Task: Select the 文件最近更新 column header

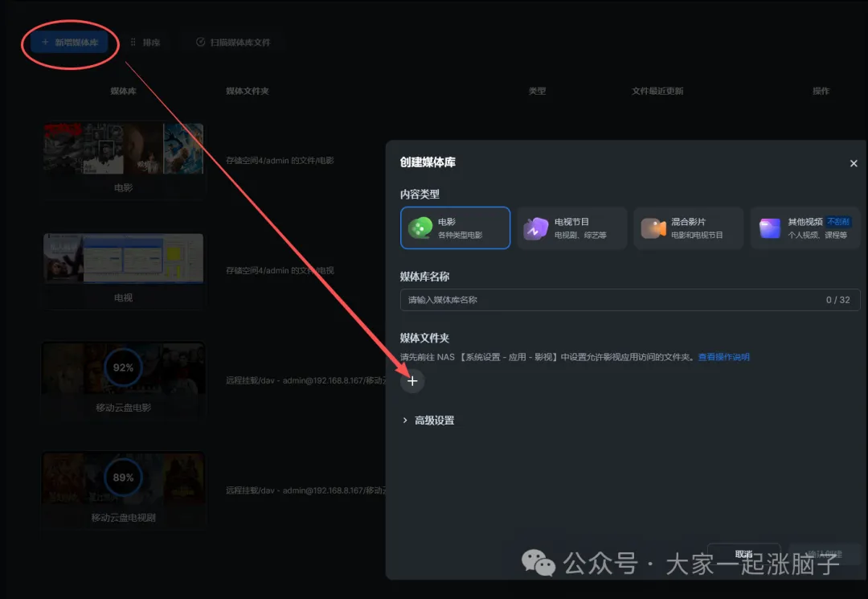Action: 657,91
